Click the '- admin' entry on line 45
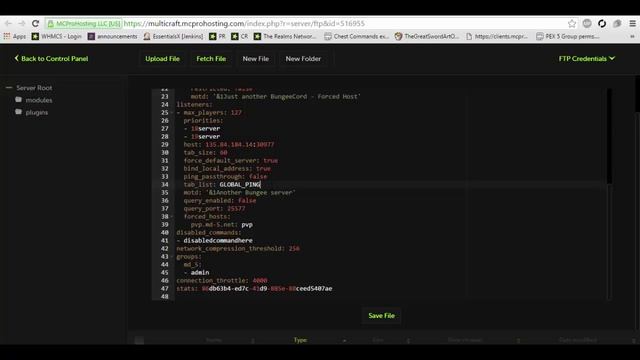Image resolution: width=640 pixels, height=360 pixels. (197, 273)
